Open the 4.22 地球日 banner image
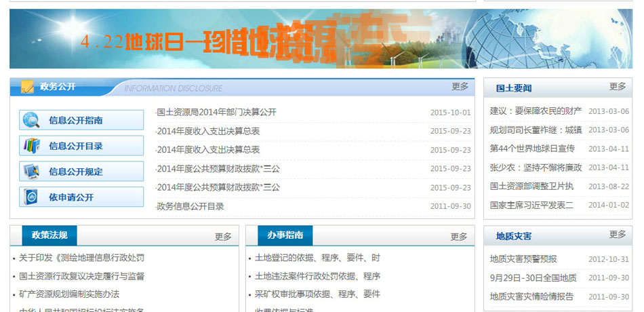Image resolution: width=644 pixels, height=312 pixels. (x=321, y=39)
